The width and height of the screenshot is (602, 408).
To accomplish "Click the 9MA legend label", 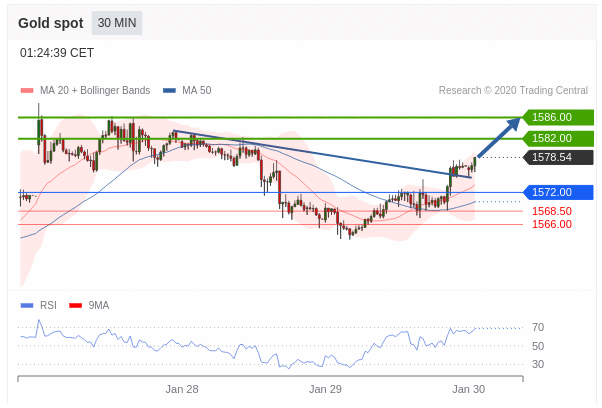I will point(99,306).
